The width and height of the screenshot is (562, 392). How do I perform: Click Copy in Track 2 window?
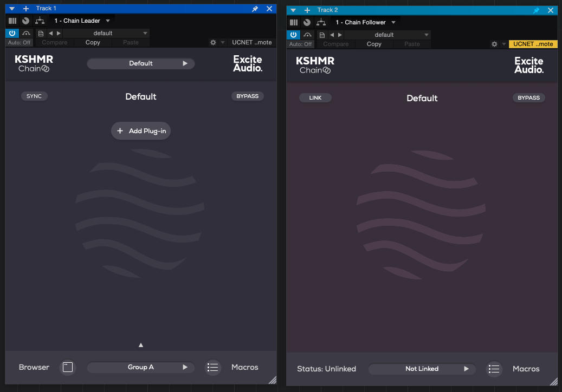click(x=374, y=44)
